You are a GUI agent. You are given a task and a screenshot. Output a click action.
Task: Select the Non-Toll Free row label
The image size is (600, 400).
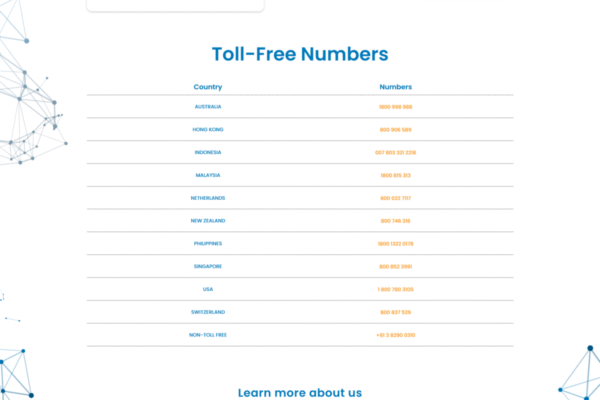[x=208, y=335]
